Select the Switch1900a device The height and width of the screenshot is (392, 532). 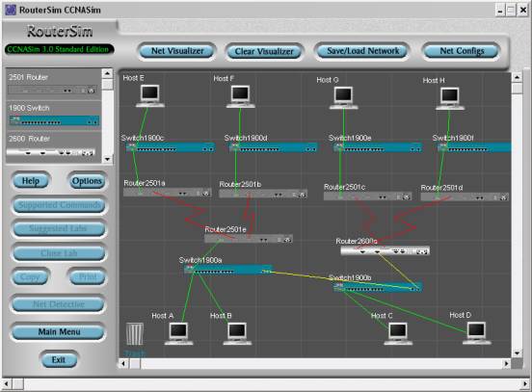tap(228, 270)
